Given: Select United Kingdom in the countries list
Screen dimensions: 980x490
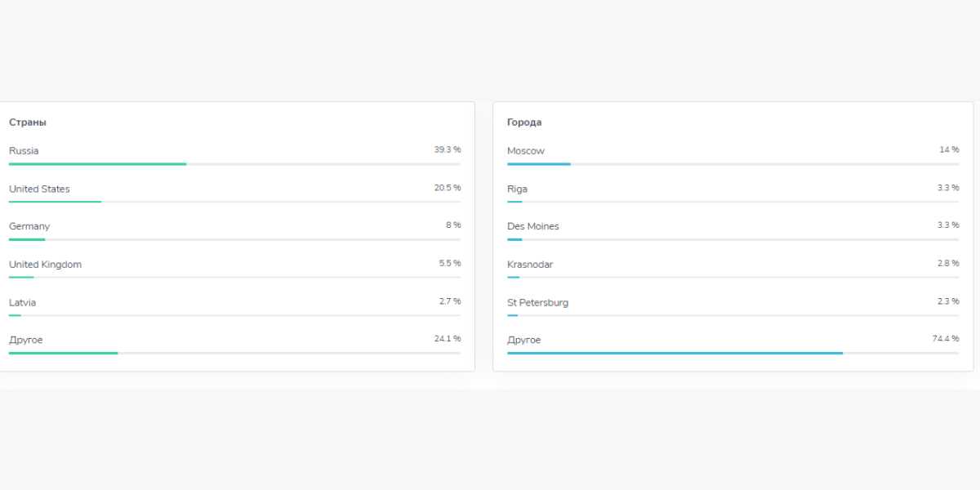Looking at the screenshot, I should pos(45,265).
